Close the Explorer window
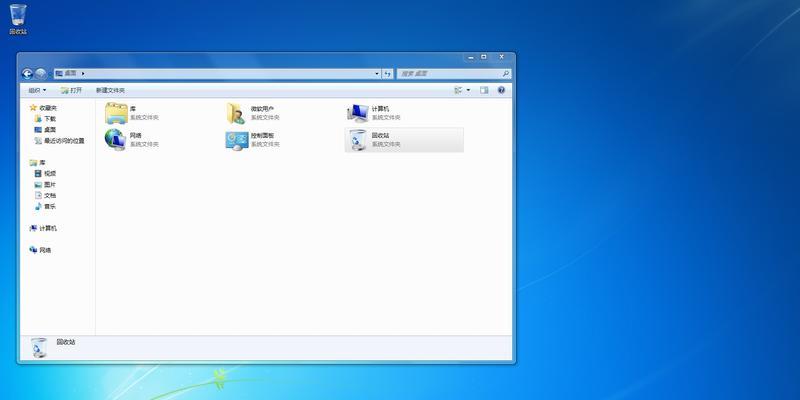The width and height of the screenshot is (800, 400). 502,57
